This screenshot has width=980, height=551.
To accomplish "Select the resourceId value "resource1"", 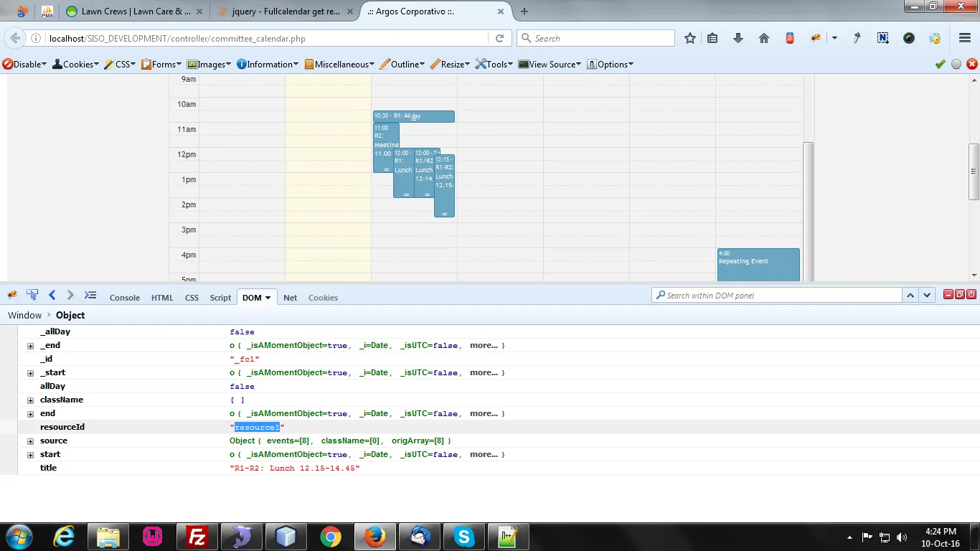I will click(x=257, y=428).
